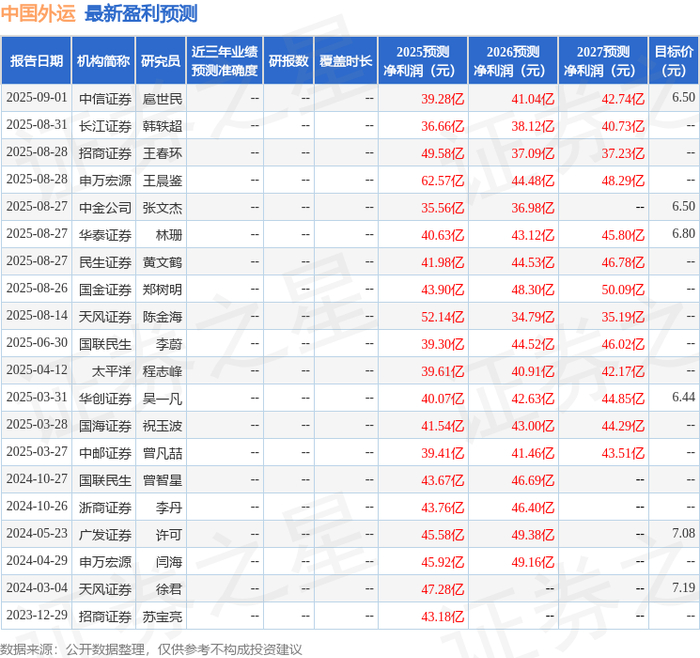Click the 49.16亿 profit value
700x658 pixels.
pyautogui.click(x=533, y=562)
